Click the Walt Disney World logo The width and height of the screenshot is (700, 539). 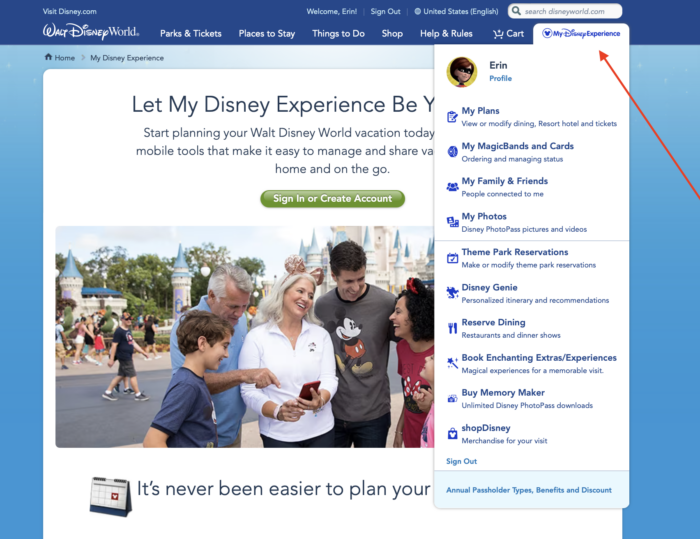coord(91,31)
